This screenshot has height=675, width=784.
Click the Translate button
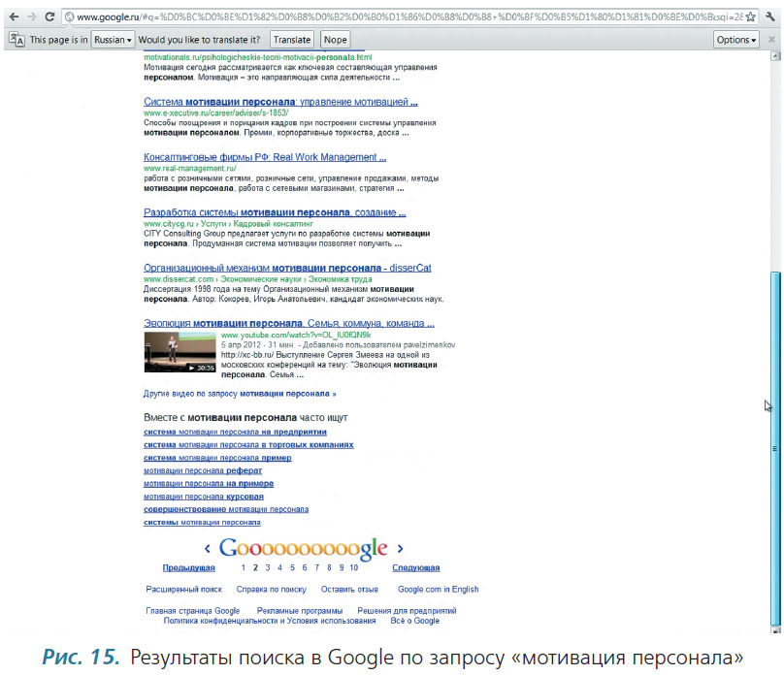coord(292,40)
